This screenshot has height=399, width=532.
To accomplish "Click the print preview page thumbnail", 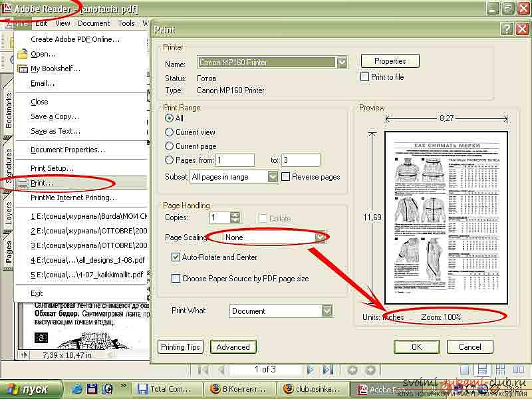I will pos(446,217).
